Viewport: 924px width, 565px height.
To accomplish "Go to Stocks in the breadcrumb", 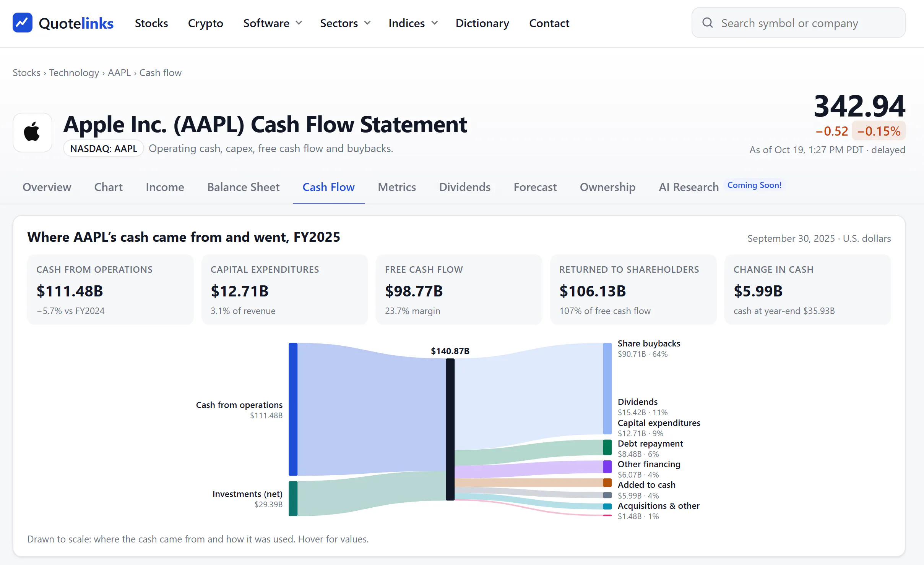I will (x=26, y=73).
